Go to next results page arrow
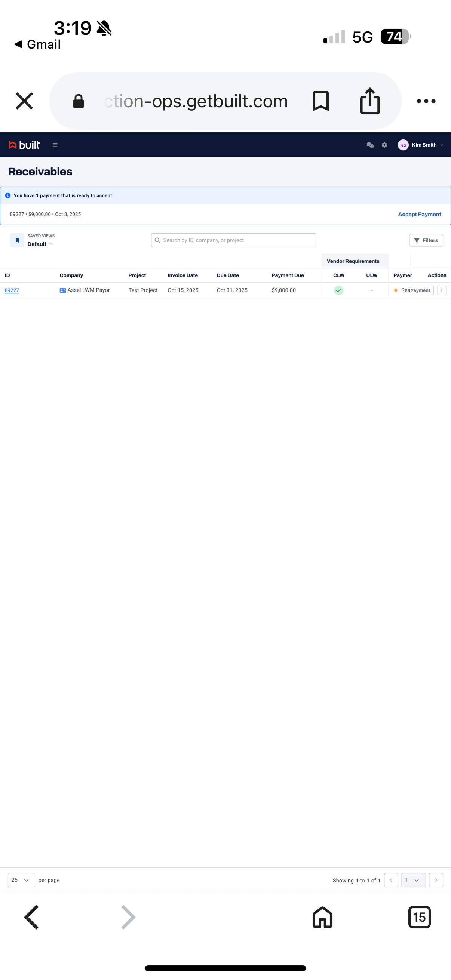 point(436,880)
